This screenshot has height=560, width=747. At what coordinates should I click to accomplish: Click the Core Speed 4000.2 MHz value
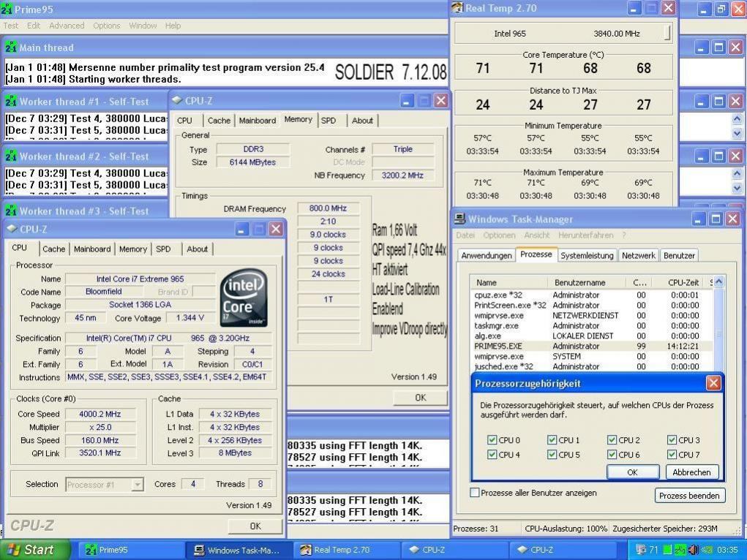pyautogui.click(x=100, y=415)
